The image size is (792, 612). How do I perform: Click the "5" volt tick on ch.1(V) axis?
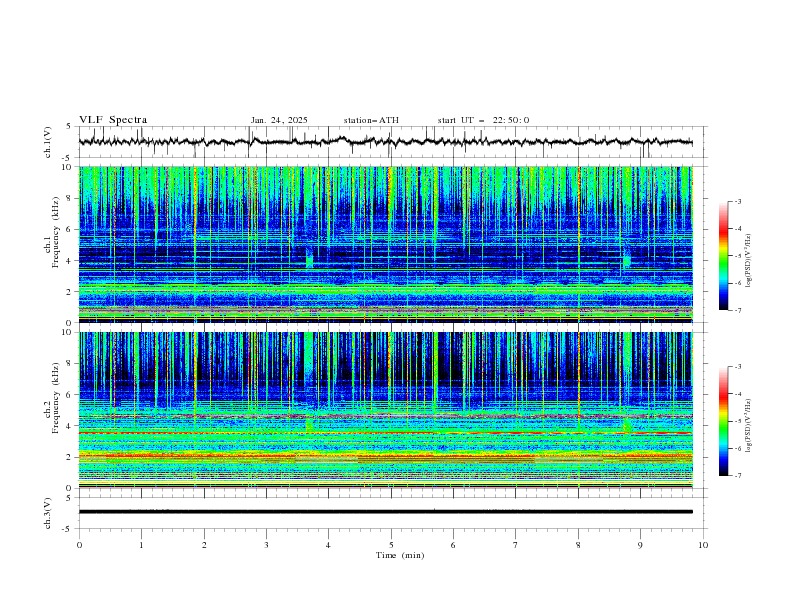69,127
